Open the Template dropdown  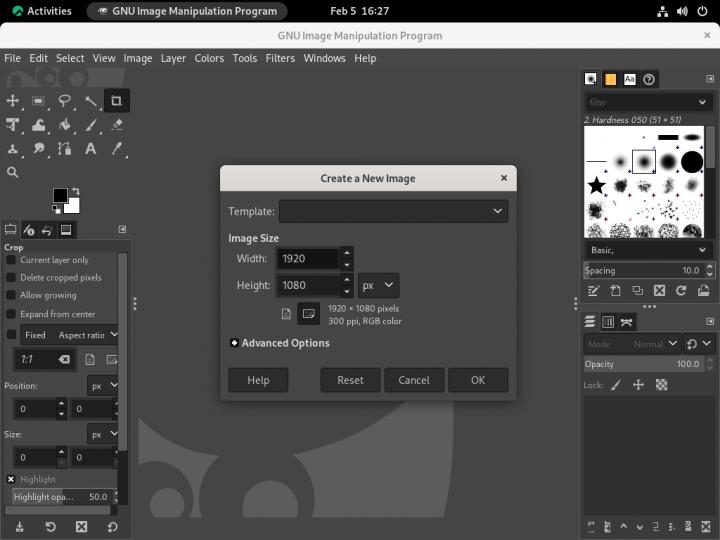(x=393, y=211)
